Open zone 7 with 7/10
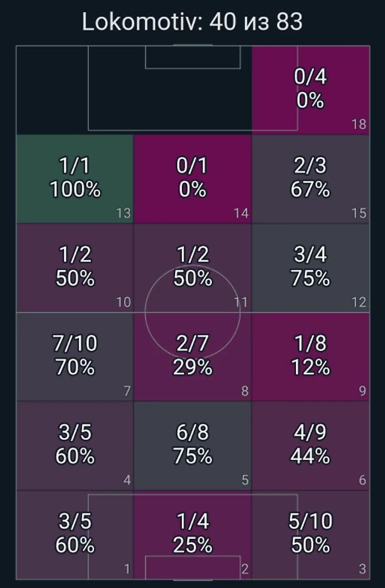The width and height of the screenshot is (385, 588). coord(75,357)
